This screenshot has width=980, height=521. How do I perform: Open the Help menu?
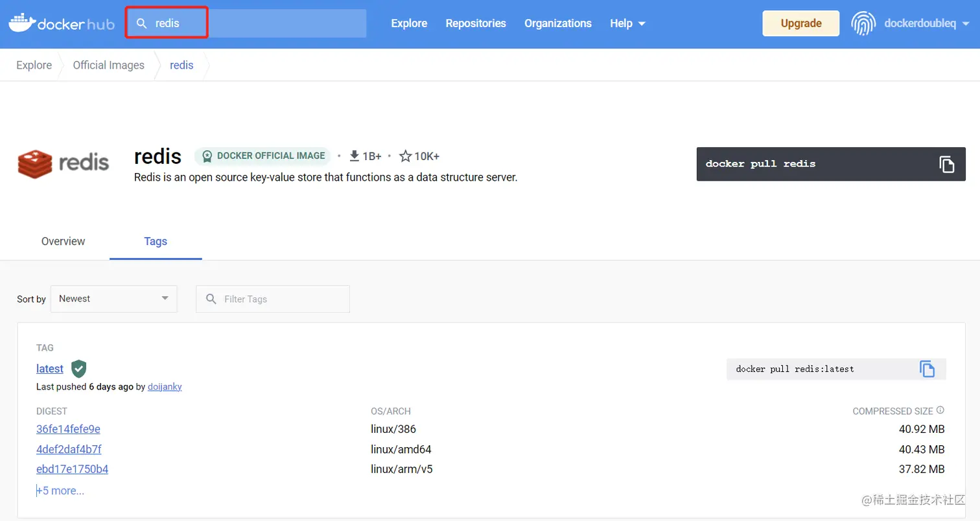(x=626, y=23)
